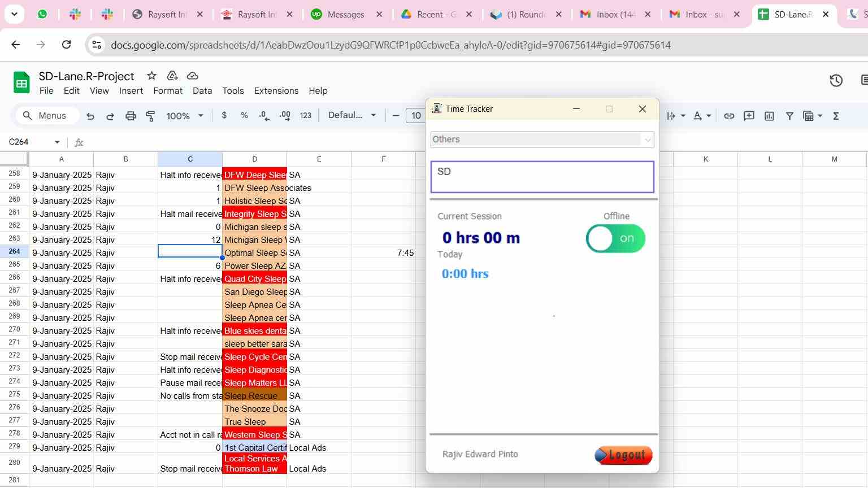
Task: Select row 264 header
Action: click(x=14, y=252)
